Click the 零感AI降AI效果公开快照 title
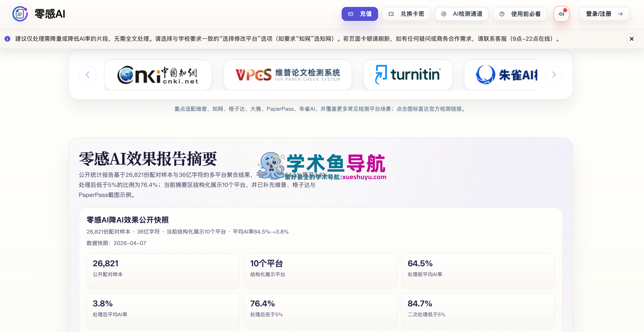This screenshot has width=644, height=332. pyautogui.click(x=128, y=220)
